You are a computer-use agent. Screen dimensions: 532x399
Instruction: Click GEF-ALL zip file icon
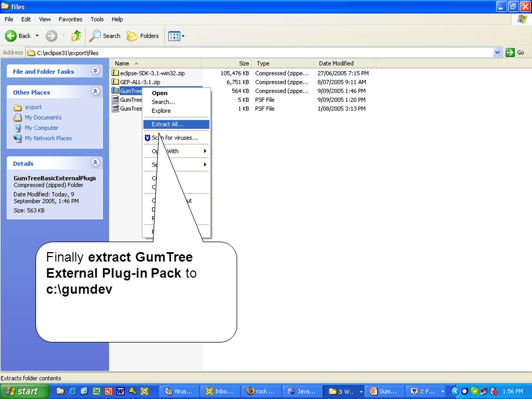115,82
